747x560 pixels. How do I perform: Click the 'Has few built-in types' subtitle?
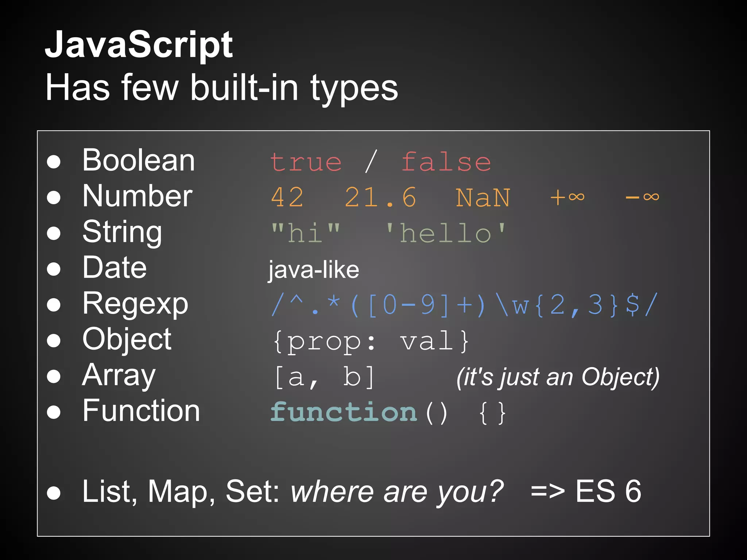(x=221, y=88)
